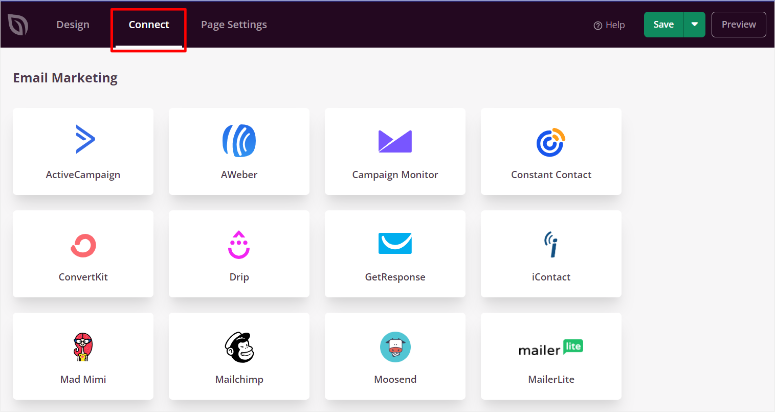Screen dimensions: 775x412
Task: Choose the iContact integration icon
Action: 551,244
